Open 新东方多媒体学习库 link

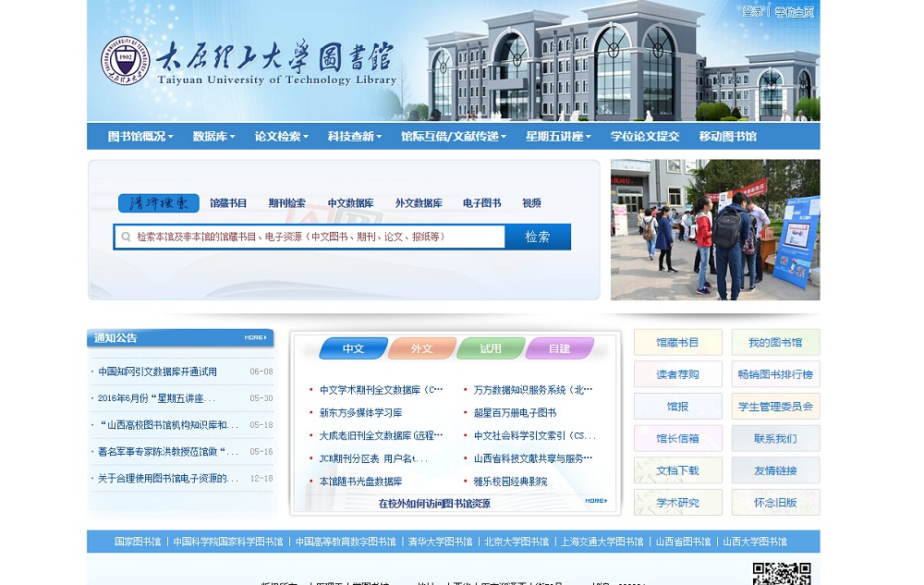(x=360, y=413)
